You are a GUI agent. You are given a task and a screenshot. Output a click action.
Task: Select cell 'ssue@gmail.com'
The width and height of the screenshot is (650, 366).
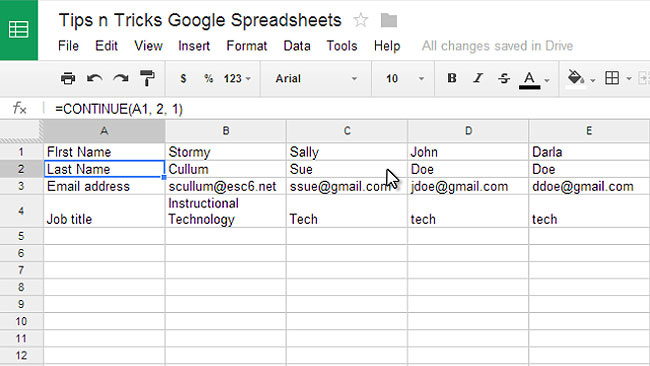click(347, 186)
